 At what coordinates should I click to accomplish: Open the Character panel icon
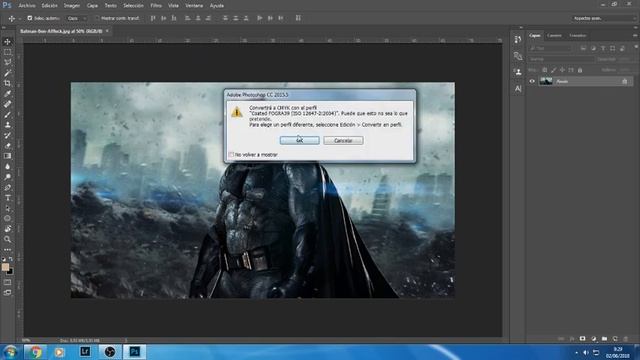point(518,89)
